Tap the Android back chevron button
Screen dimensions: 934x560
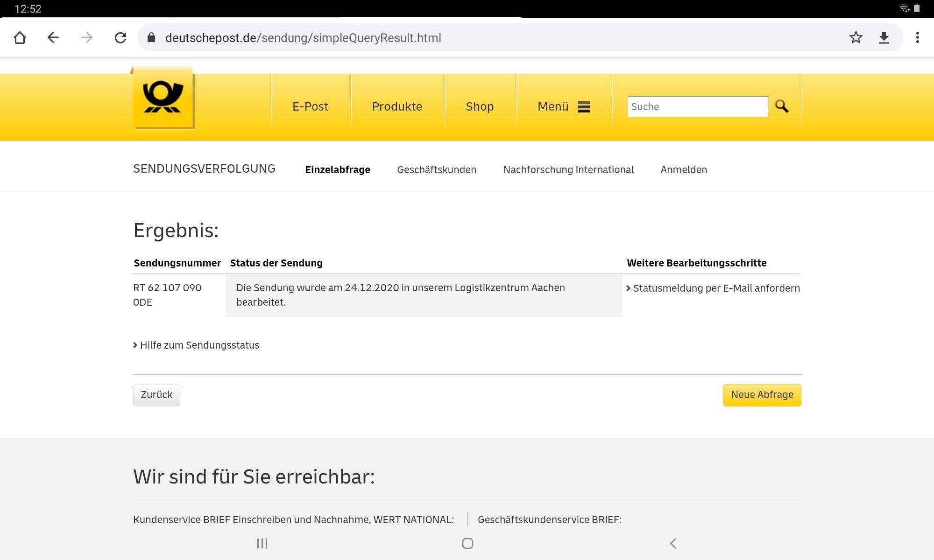[x=673, y=543]
